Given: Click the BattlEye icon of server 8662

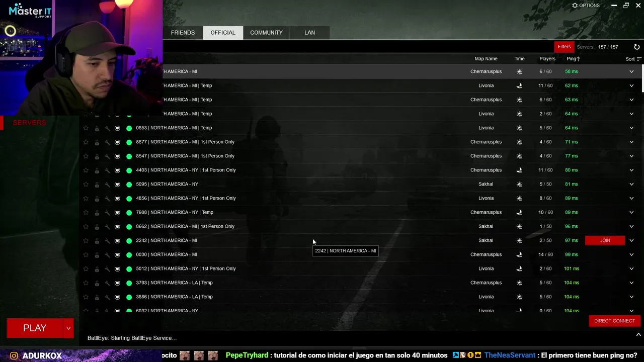Looking at the screenshot, I should point(117,227).
